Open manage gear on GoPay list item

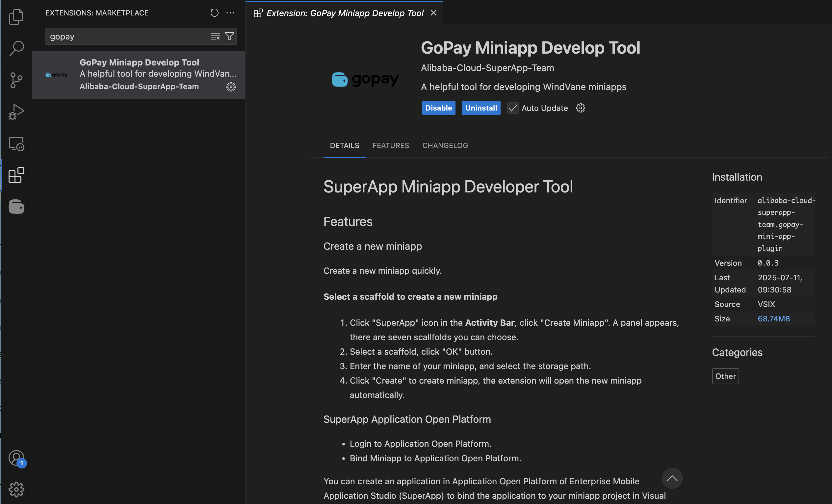coord(231,87)
